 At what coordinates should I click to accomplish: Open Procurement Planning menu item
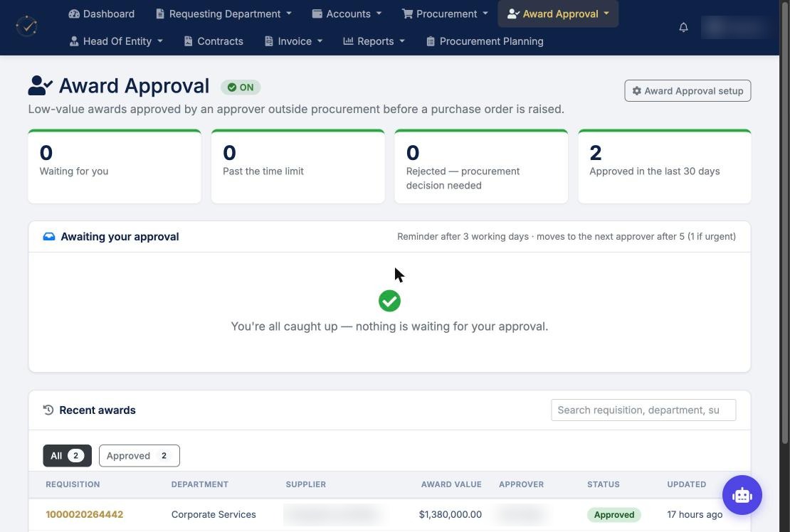click(x=485, y=41)
